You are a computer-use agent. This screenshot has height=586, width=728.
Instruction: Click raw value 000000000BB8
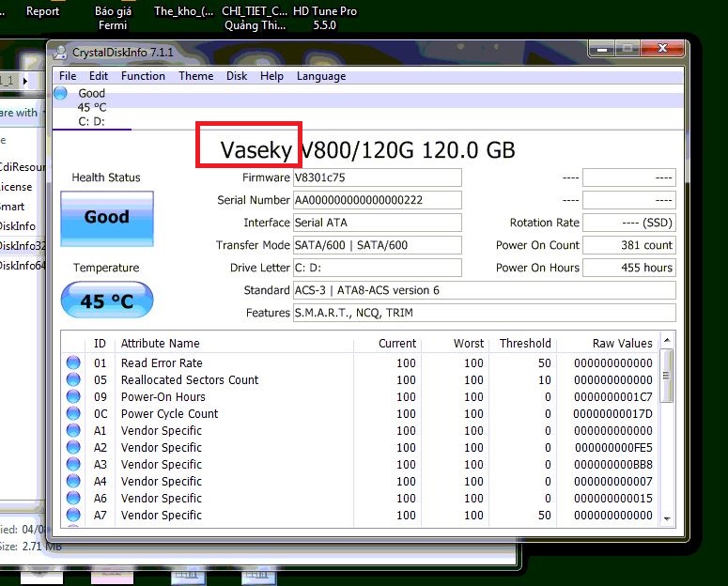coord(612,464)
